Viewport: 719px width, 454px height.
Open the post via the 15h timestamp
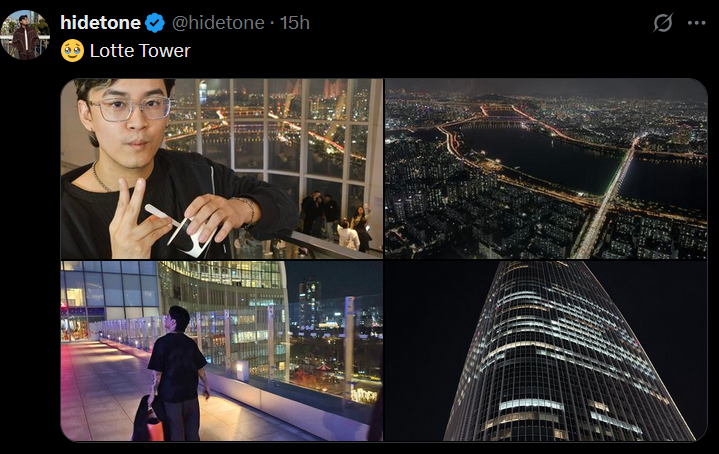295,23
